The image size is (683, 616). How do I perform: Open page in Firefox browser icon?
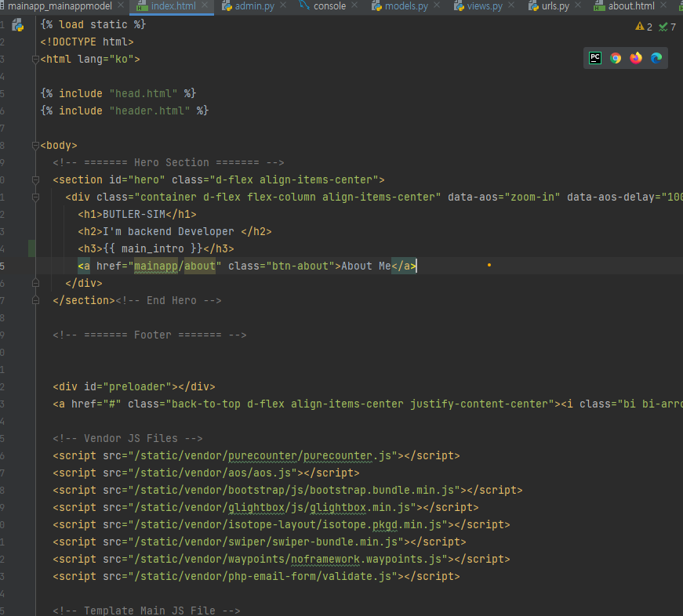[x=636, y=58]
